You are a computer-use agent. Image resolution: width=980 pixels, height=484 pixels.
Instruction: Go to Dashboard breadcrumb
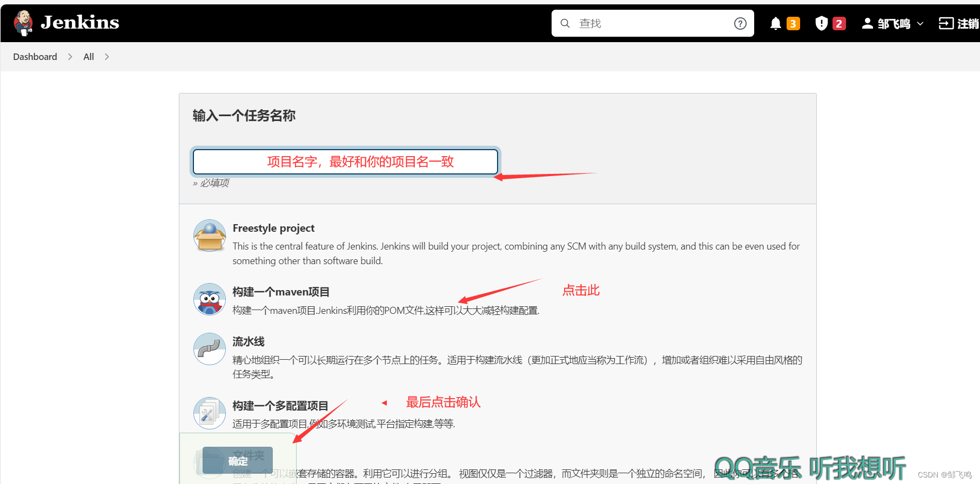point(35,57)
